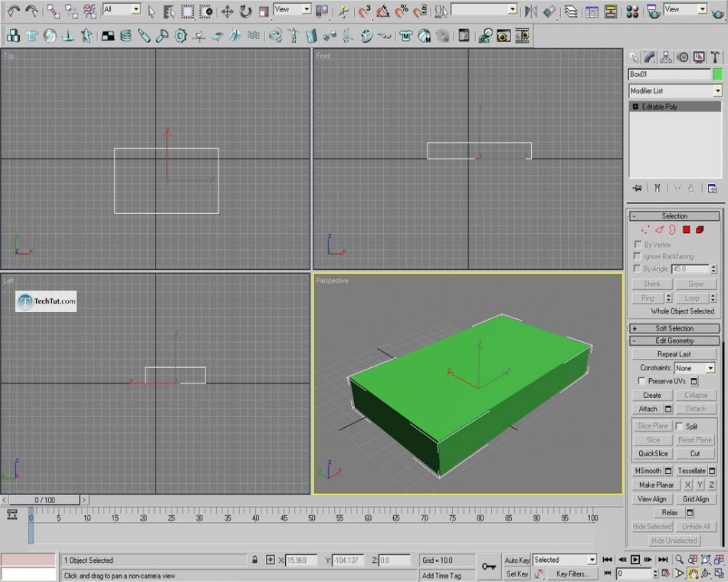Switch to the Display command panel tab
Screen dimensions: 728x582
(x=699, y=58)
